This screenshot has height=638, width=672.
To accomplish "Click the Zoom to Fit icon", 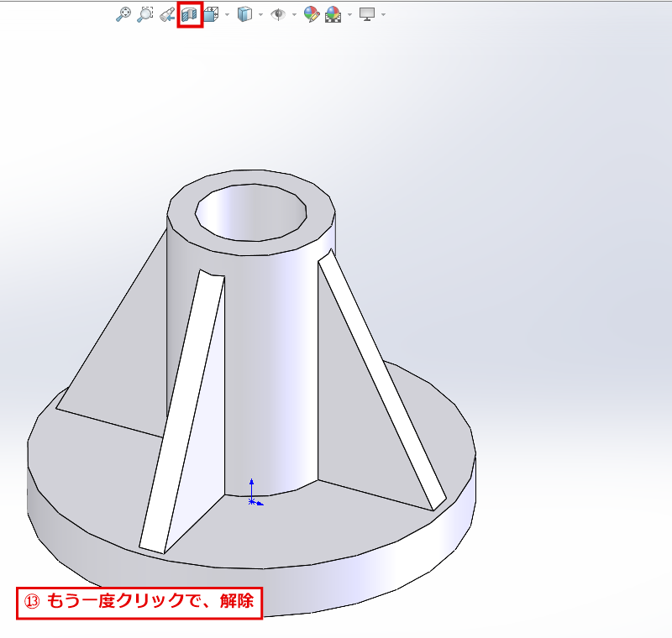I will pyautogui.click(x=123, y=14).
